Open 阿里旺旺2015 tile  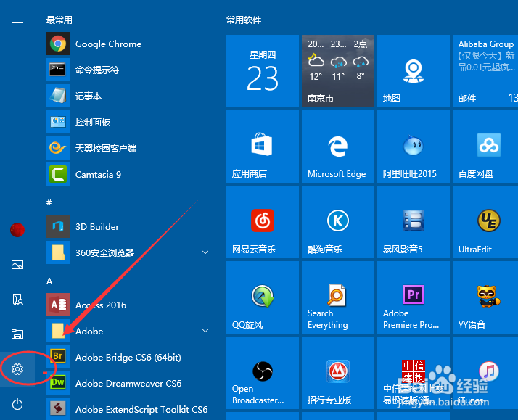(x=414, y=147)
